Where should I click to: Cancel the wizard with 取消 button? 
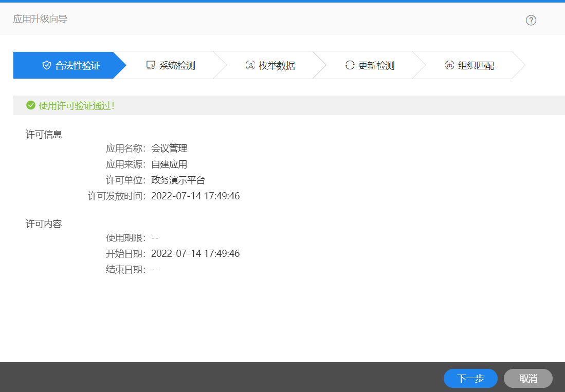click(528, 379)
